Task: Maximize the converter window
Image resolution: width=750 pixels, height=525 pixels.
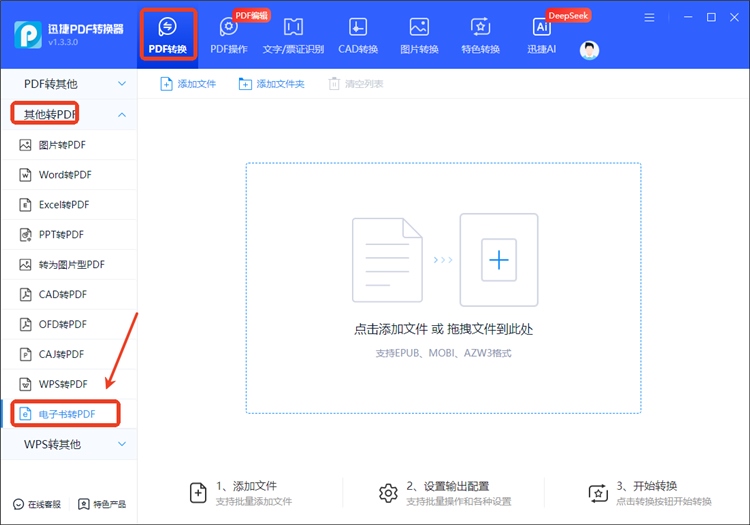Action: point(711,17)
